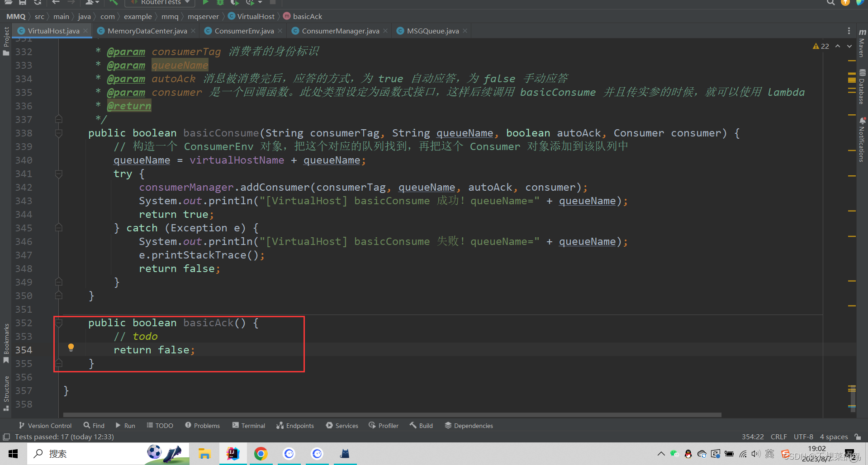Image resolution: width=868 pixels, height=465 pixels.
Task: Place cursor on line 354 return false
Action: 154,350
